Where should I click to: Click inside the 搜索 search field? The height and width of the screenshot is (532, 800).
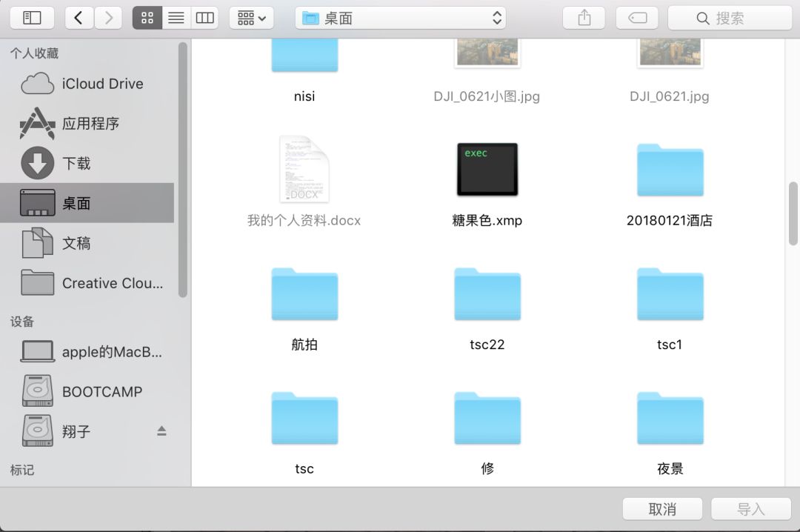[730, 17]
